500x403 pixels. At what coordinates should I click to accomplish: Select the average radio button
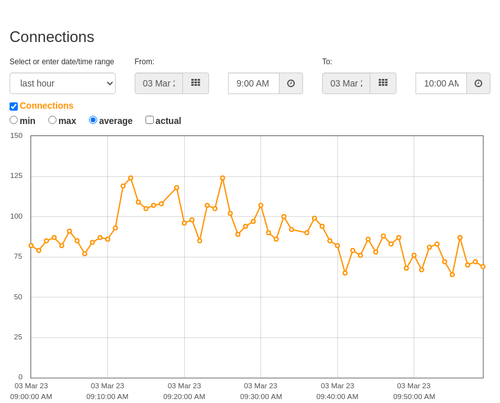click(93, 120)
